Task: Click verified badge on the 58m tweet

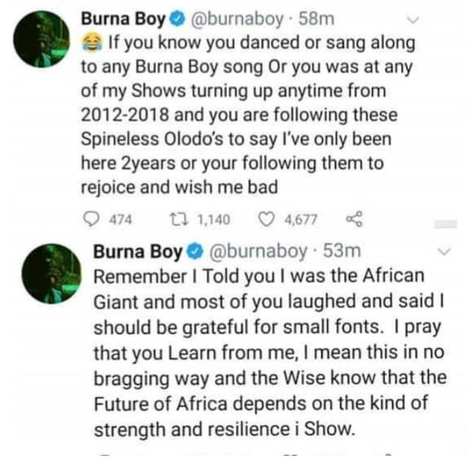Action: [x=177, y=19]
